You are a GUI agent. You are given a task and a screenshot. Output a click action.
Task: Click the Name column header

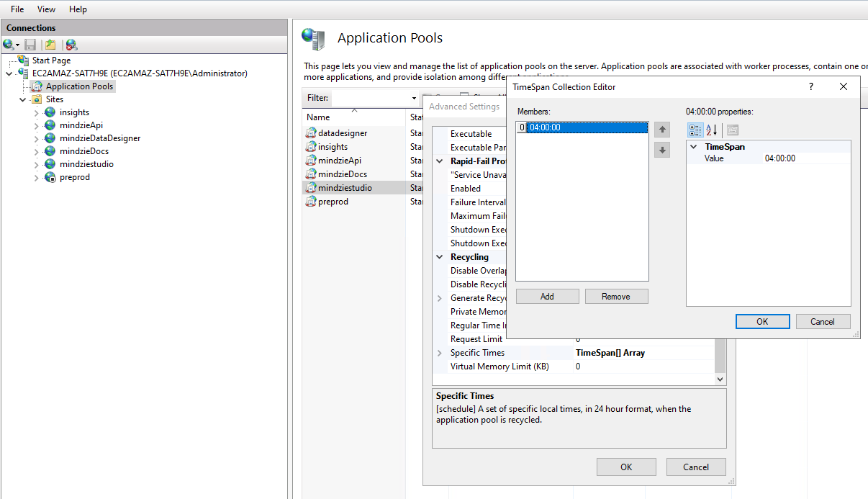[x=354, y=117]
